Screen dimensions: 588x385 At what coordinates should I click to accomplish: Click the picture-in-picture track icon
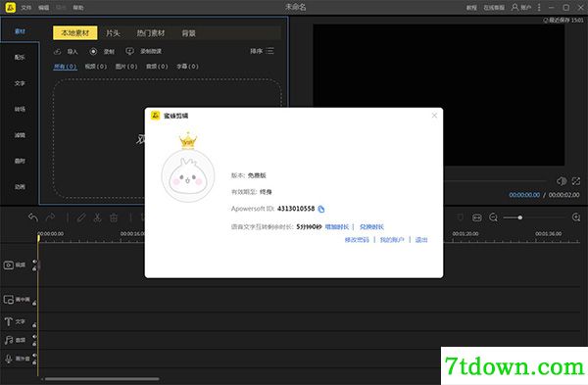coord(8,299)
